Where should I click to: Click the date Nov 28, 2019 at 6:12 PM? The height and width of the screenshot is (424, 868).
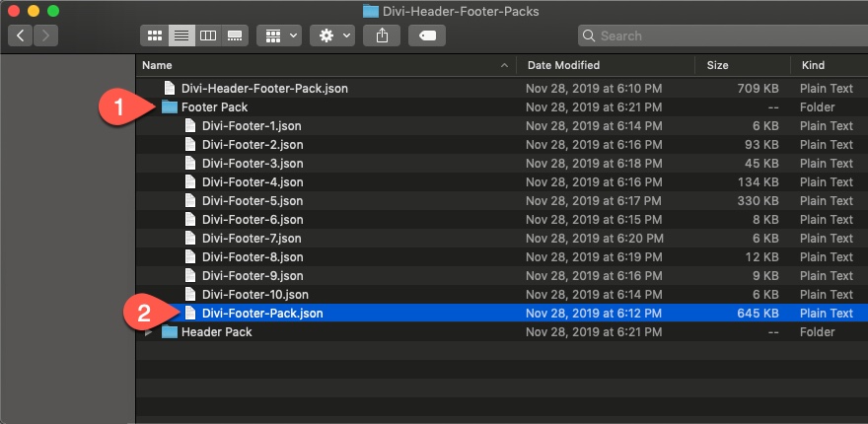pyautogui.click(x=594, y=314)
